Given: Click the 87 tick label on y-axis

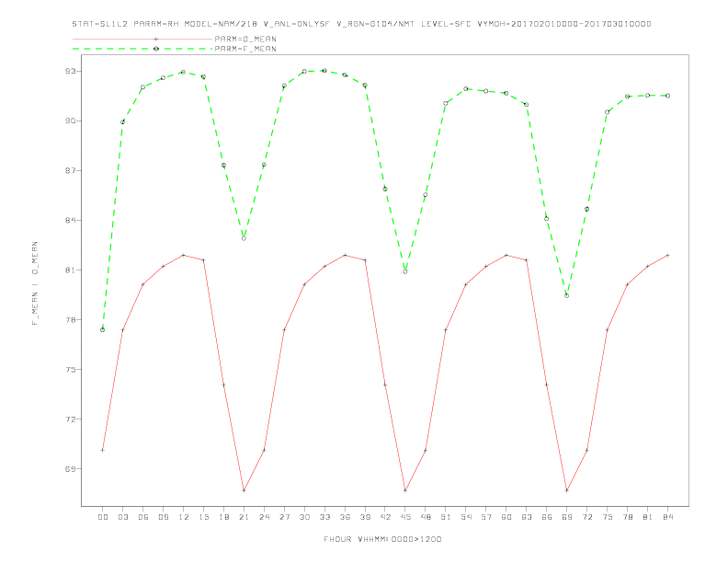Looking at the screenshot, I should [71, 170].
